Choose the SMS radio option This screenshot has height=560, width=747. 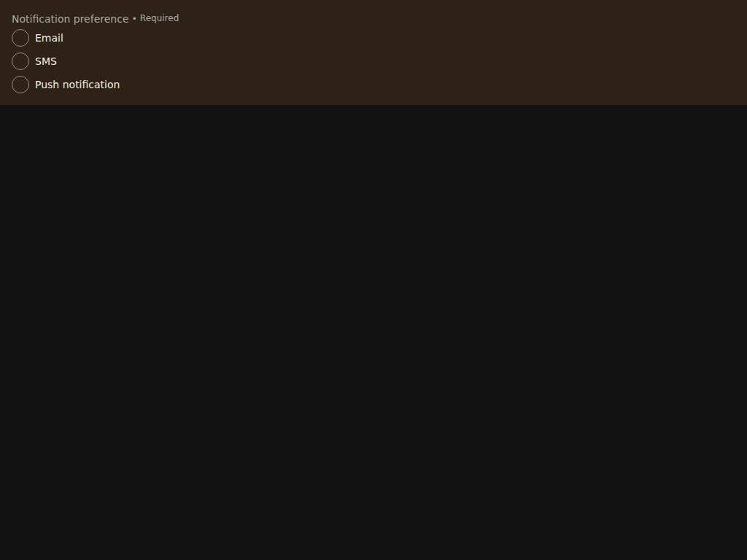[20, 61]
